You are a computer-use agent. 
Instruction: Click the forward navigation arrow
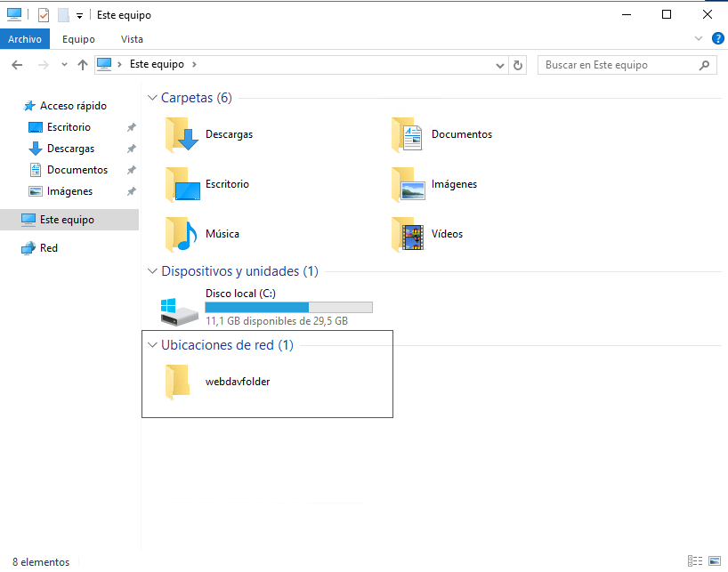tap(44, 65)
